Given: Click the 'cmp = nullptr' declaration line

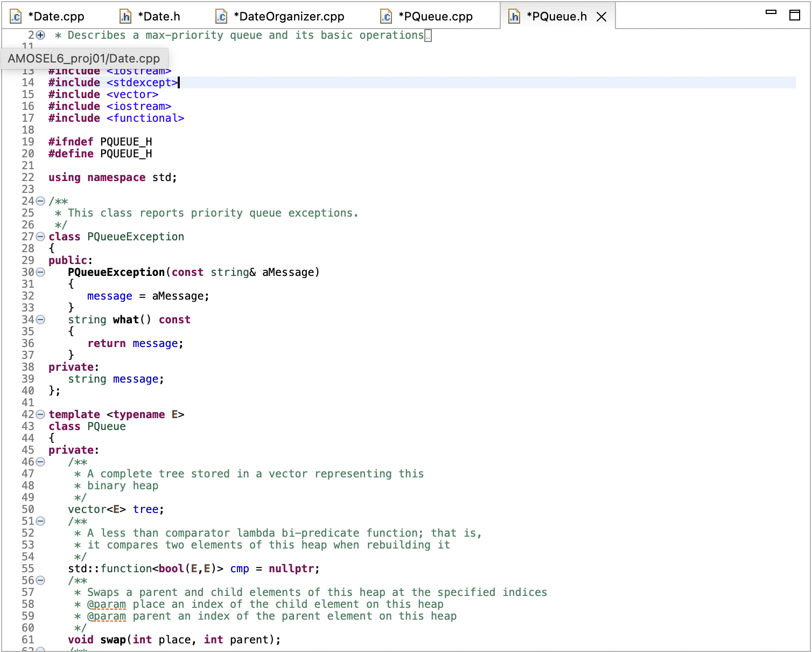Looking at the screenshot, I should point(194,568).
